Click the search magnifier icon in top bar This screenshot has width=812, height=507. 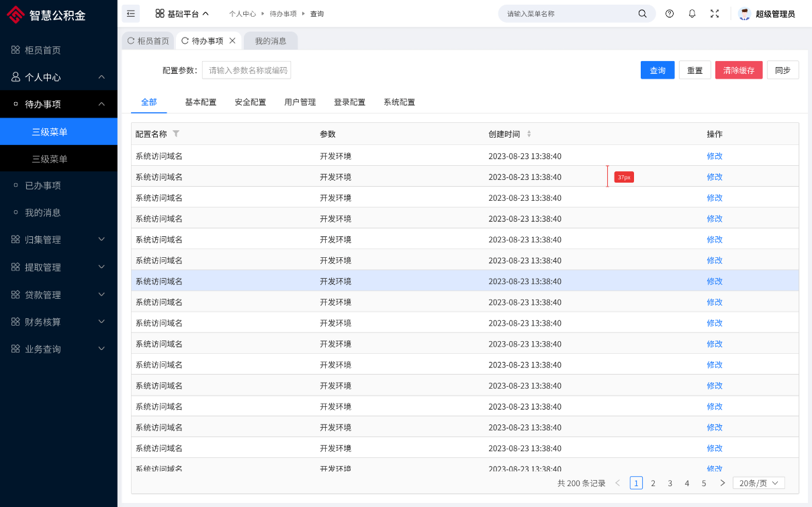(x=642, y=13)
